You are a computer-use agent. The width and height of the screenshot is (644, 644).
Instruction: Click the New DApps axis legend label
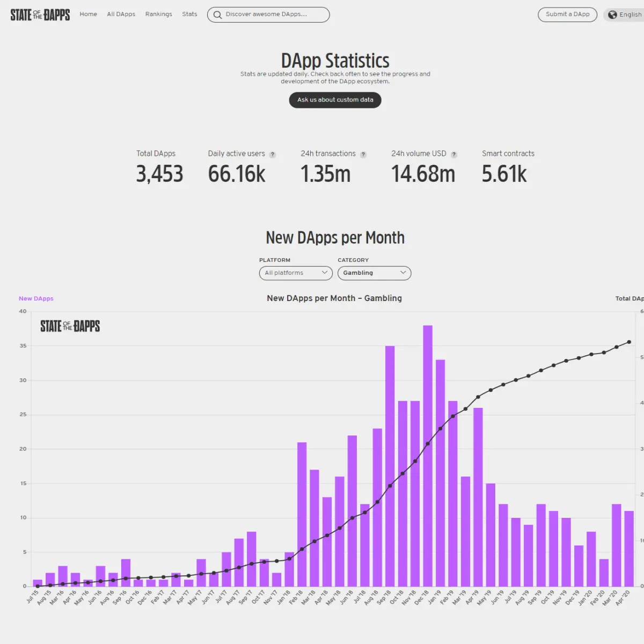click(x=36, y=298)
